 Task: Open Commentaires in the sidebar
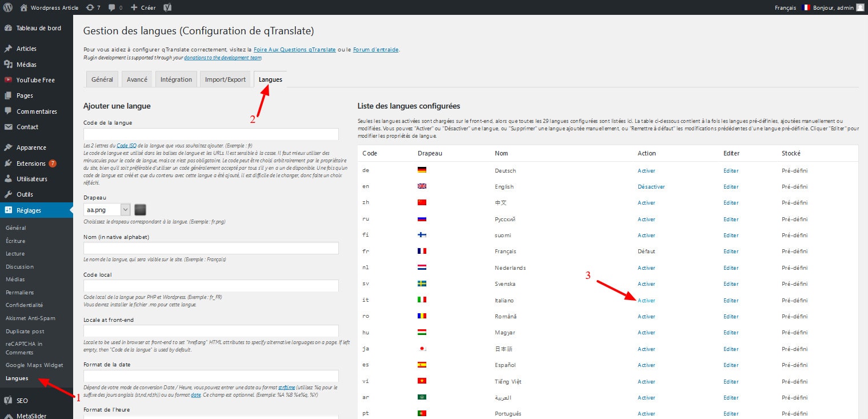(37, 111)
